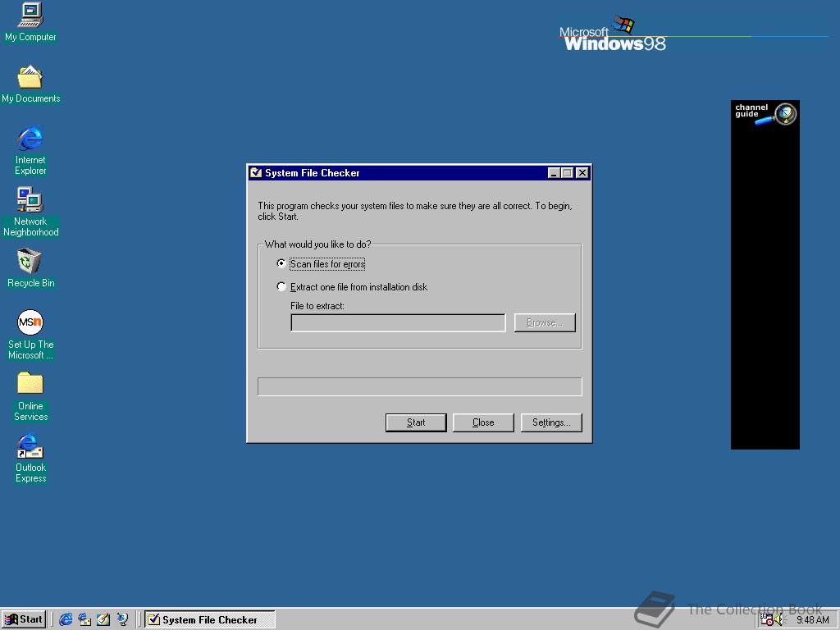The image size is (840, 630).
Task: Select Extract one file from installation disk
Action: pos(352,286)
